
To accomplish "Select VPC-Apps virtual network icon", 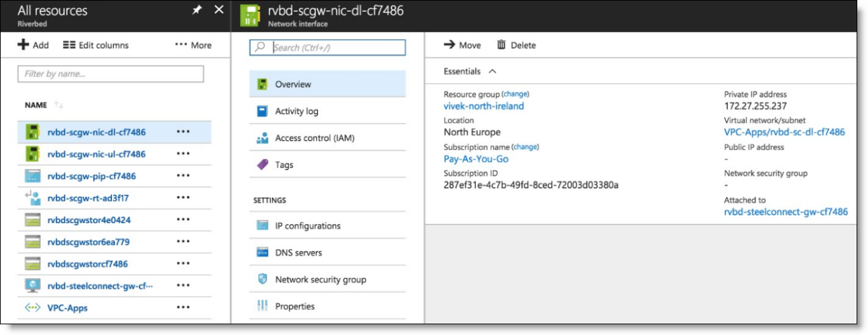I will pyautogui.click(x=33, y=308).
